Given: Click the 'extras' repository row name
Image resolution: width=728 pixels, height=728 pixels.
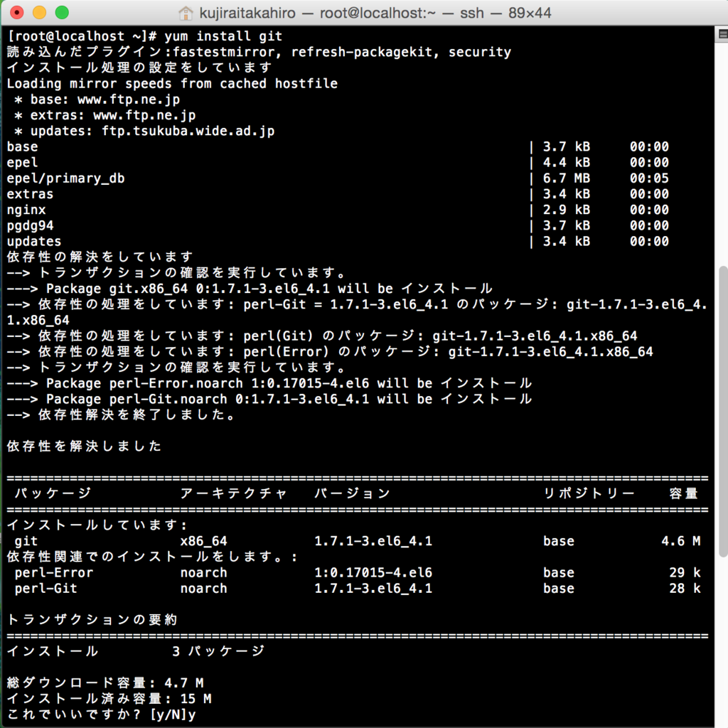Looking at the screenshot, I should click(30, 194).
